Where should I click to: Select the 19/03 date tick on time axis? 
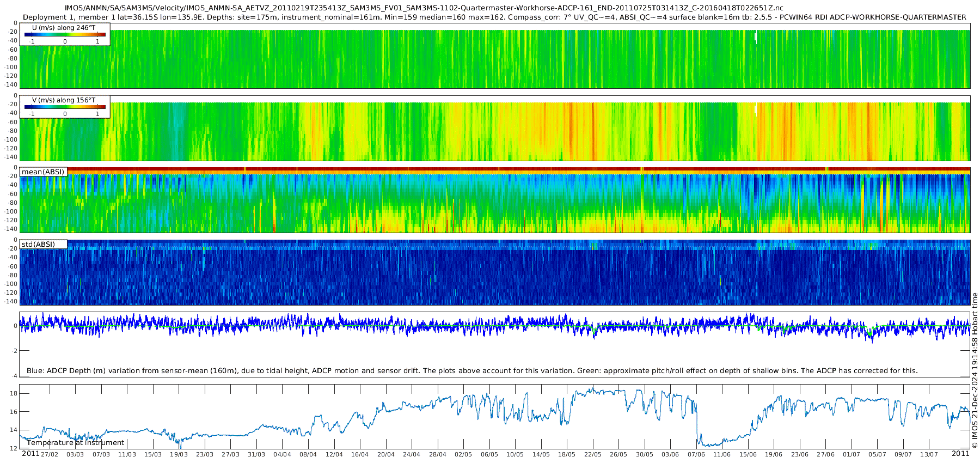click(179, 454)
